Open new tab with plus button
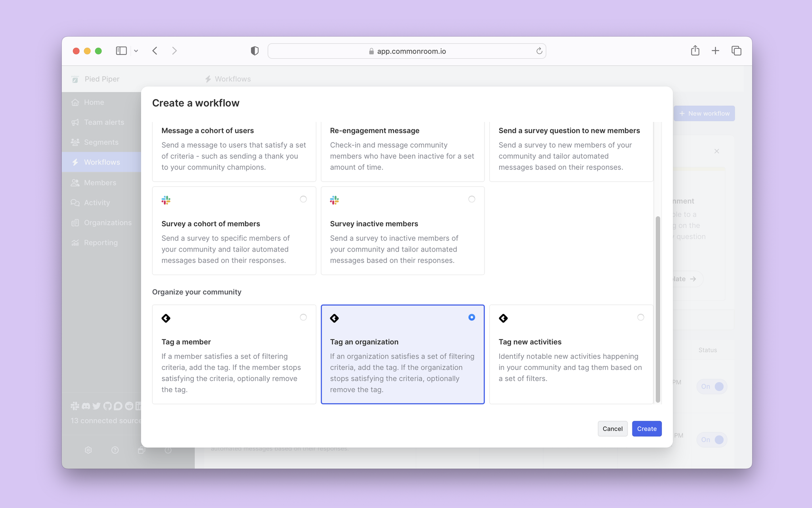Image resolution: width=812 pixels, height=508 pixels. (715, 51)
